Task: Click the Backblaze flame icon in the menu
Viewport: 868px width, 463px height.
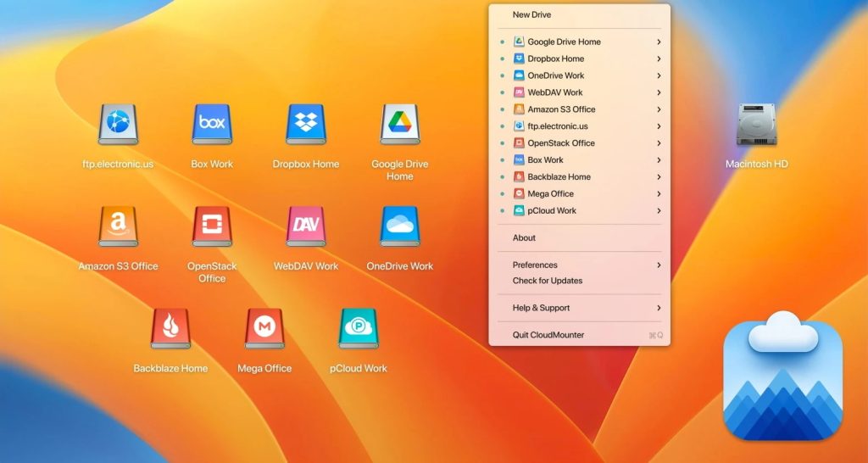Action: pos(519,176)
